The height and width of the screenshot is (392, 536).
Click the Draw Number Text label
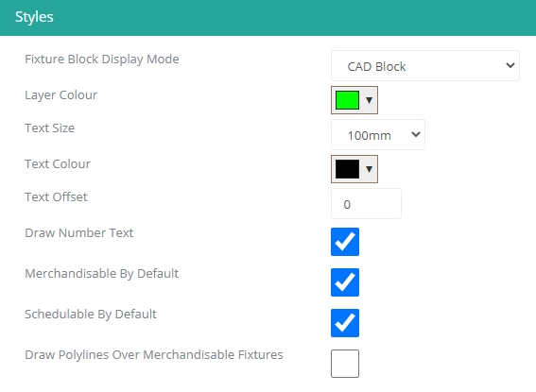click(x=79, y=233)
